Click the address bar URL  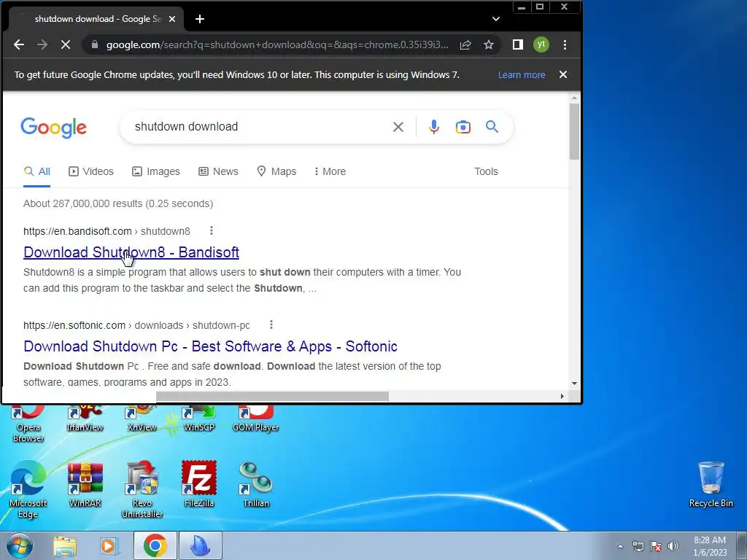point(276,44)
